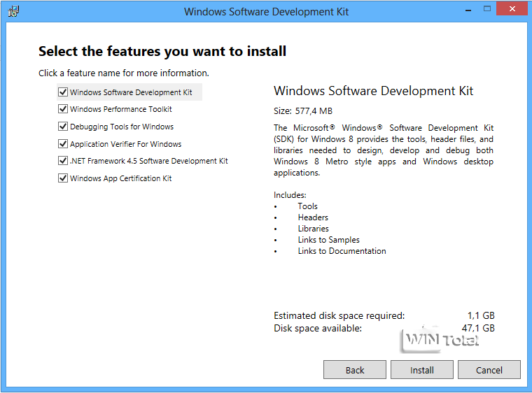Cancel the SDK installation

tap(489, 370)
